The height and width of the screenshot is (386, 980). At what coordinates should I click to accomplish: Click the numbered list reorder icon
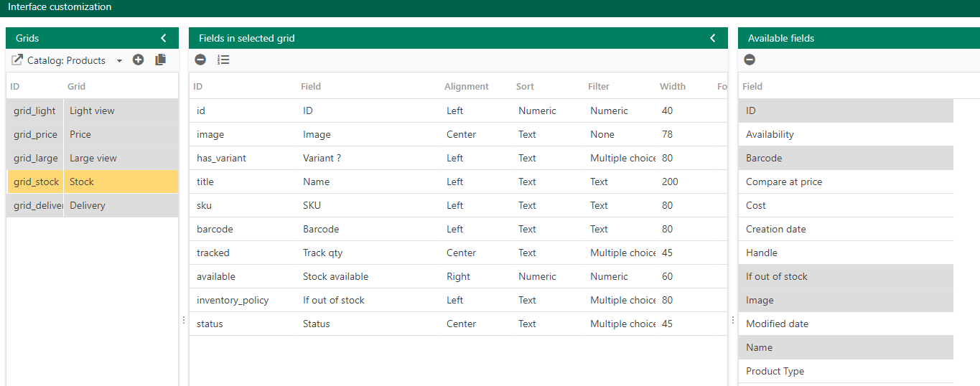point(223,60)
